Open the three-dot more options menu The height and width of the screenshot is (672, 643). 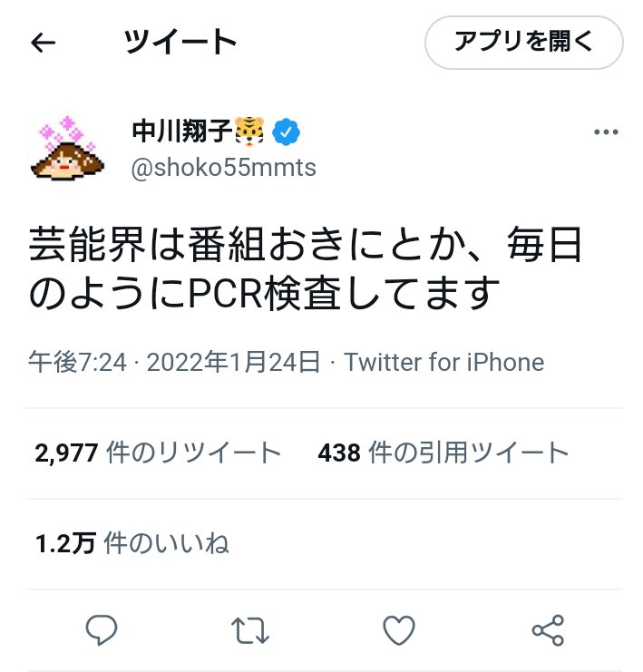(x=606, y=132)
